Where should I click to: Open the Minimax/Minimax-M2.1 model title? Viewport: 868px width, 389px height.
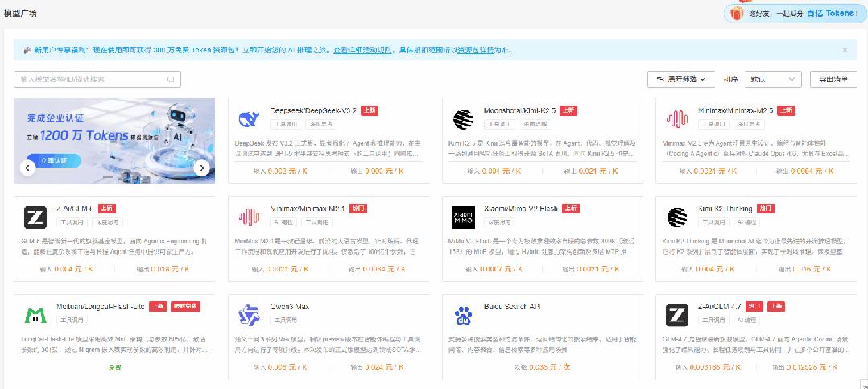[308, 209]
